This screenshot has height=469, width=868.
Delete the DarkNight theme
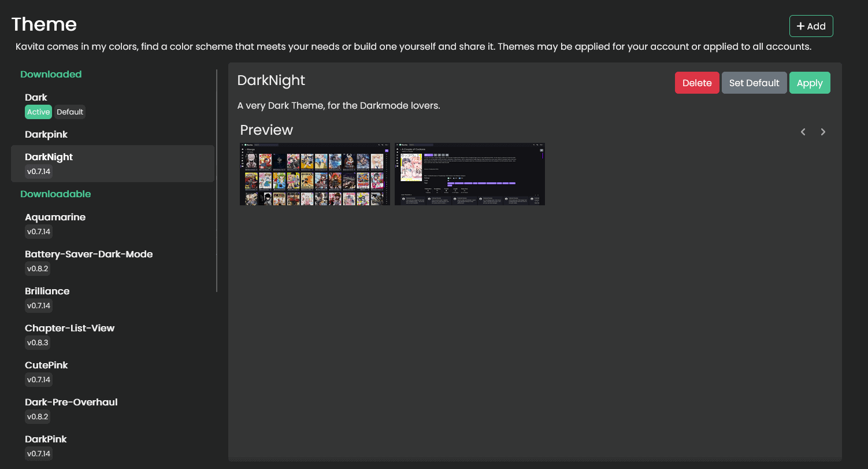696,83
